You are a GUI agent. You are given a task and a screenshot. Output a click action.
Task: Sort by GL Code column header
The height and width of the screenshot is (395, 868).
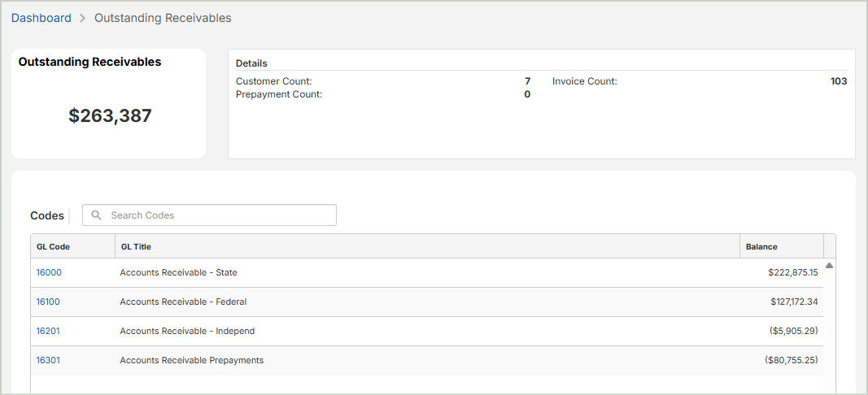point(54,246)
